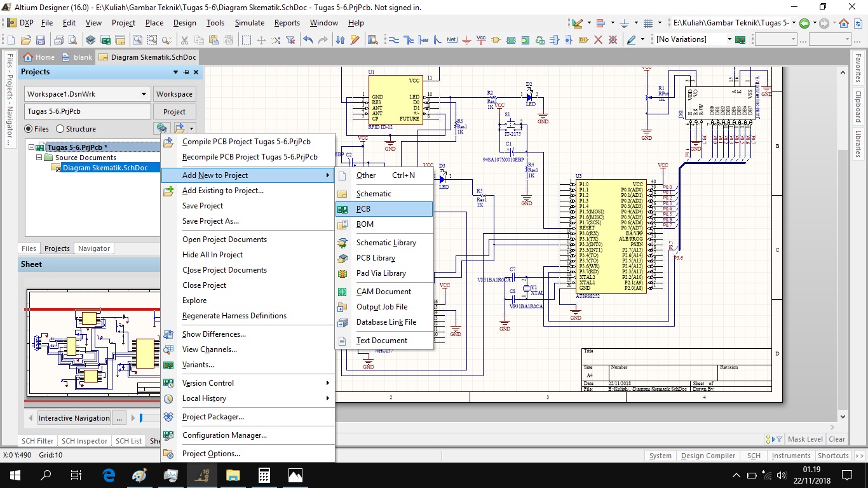
Task: Click the Design Compiler status button
Action: click(708, 456)
